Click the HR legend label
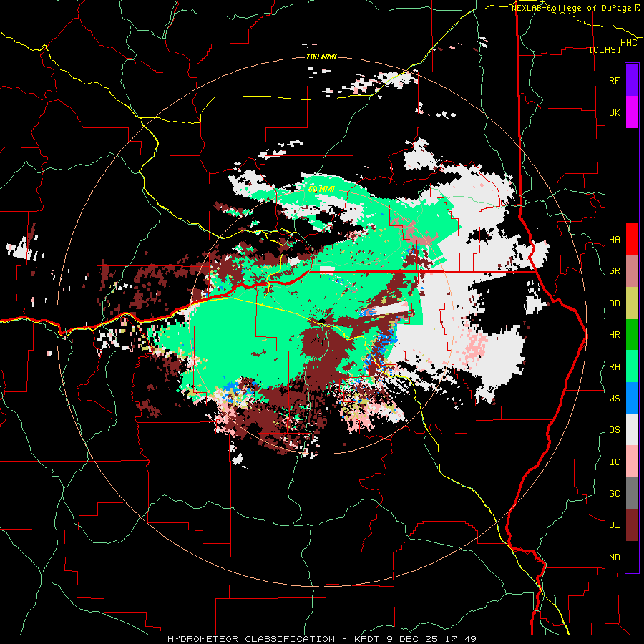644x644 pixels. click(x=614, y=335)
